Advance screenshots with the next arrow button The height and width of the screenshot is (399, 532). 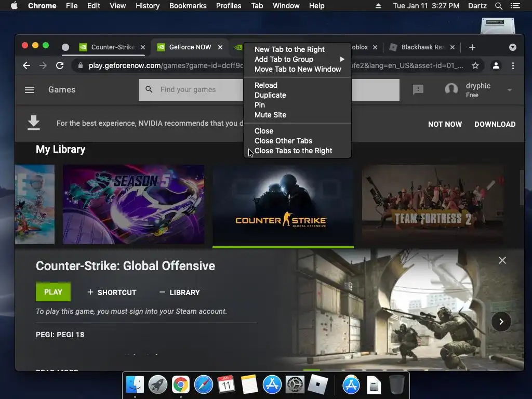(x=501, y=321)
